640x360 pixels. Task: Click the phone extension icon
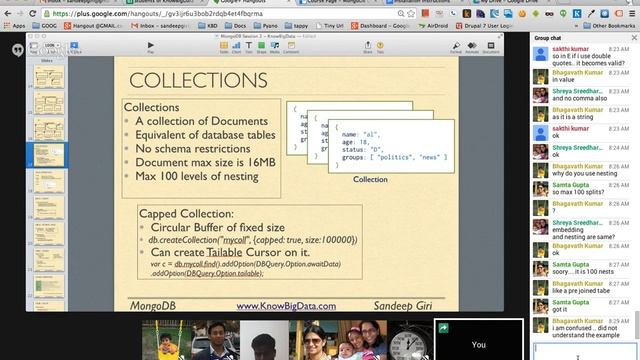point(453,13)
